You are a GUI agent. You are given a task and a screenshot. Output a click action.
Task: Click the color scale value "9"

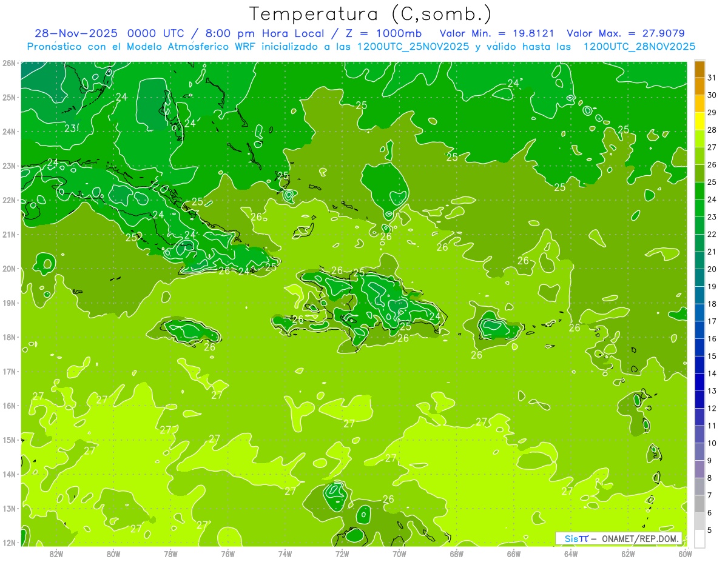pos(710,461)
